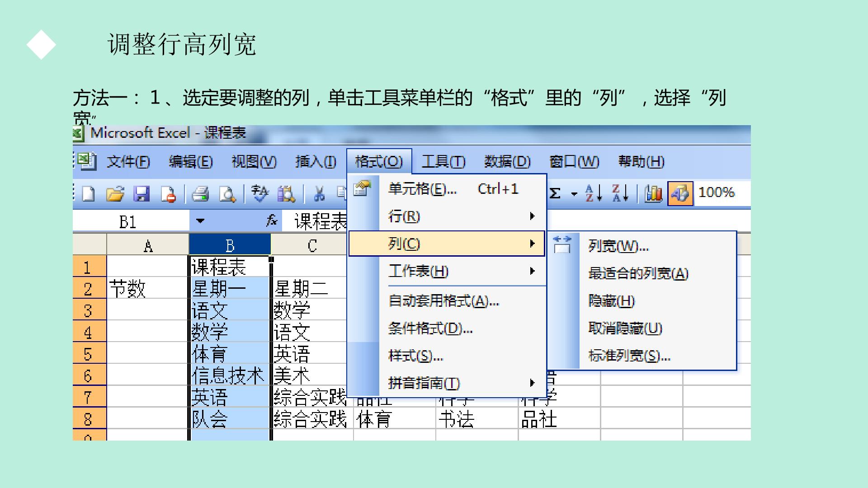Viewport: 868px width, 488px height.
Task: Click the Name Box showing B1
Action: coord(131,221)
